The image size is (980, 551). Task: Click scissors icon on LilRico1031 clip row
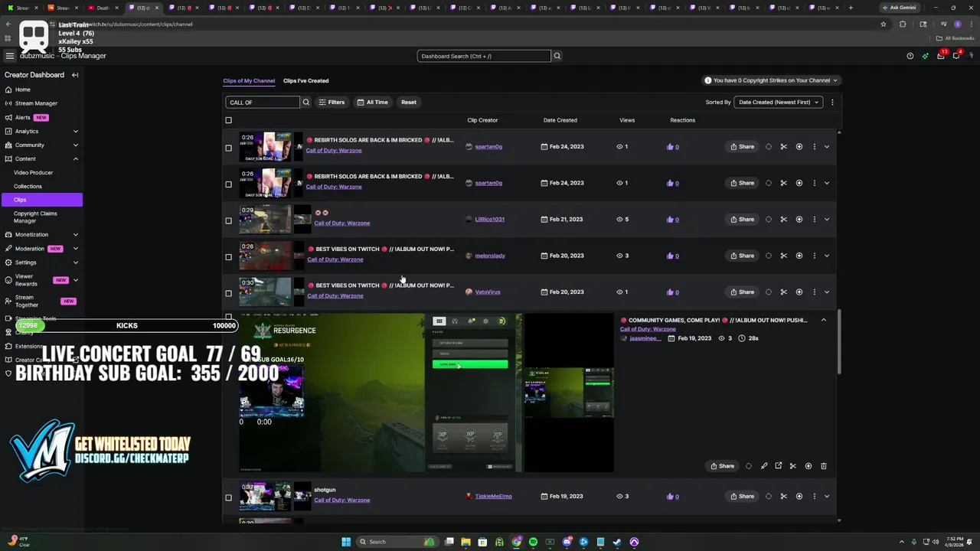click(x=783, y=220)
